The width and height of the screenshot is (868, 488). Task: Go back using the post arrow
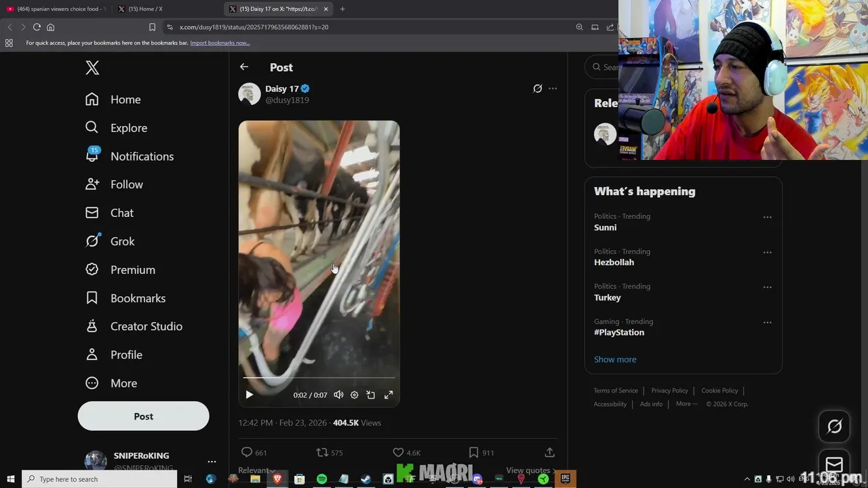pyautogui.click(x=244, y=67)
